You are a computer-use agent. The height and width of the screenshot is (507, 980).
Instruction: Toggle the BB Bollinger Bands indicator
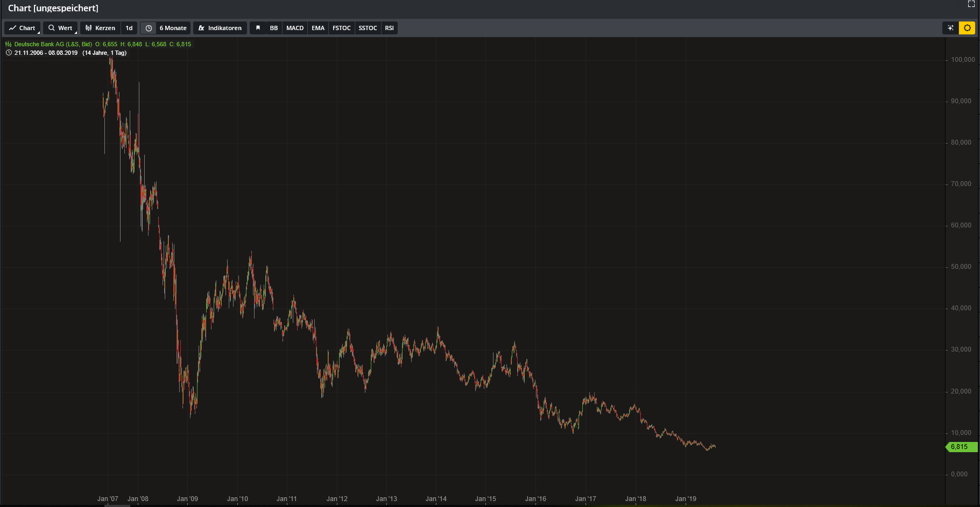pos(274,28)
